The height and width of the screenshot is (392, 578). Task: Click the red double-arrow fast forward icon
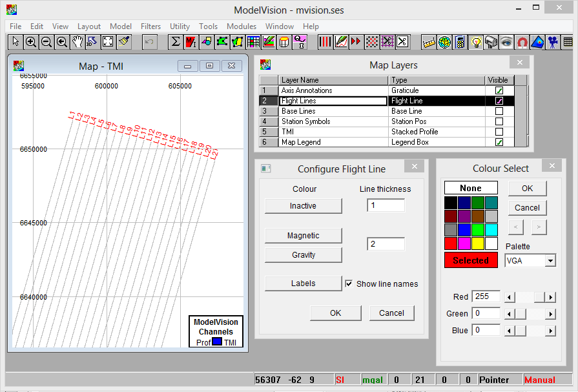click(x=356, y=42)
